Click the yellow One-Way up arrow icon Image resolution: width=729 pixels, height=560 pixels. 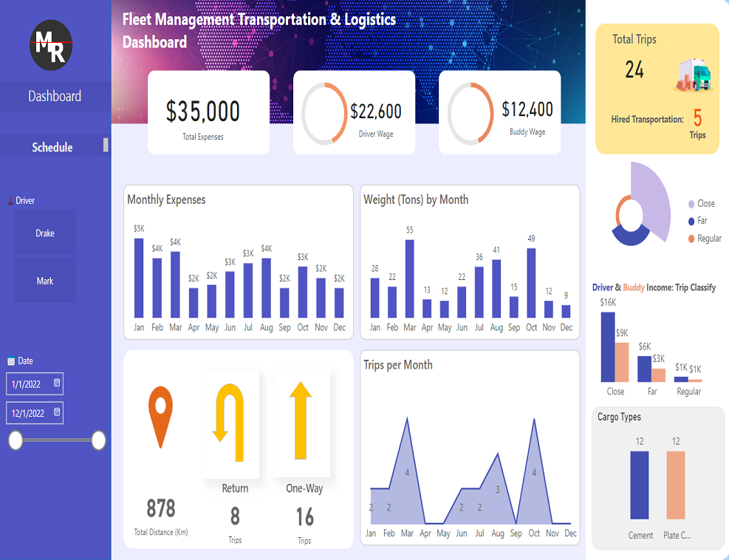pyautogui.click(x=301, y=420)
